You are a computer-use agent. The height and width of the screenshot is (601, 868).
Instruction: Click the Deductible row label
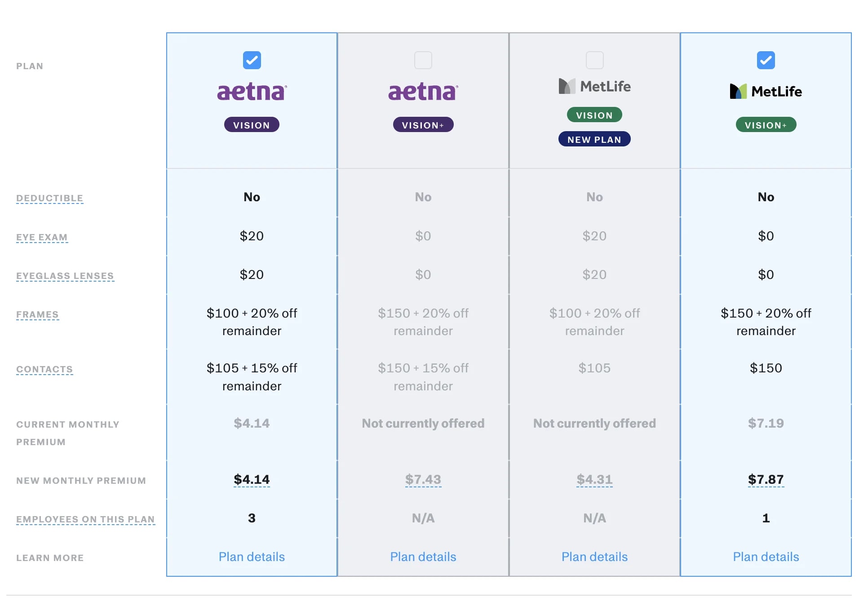[x=49, y=198]
